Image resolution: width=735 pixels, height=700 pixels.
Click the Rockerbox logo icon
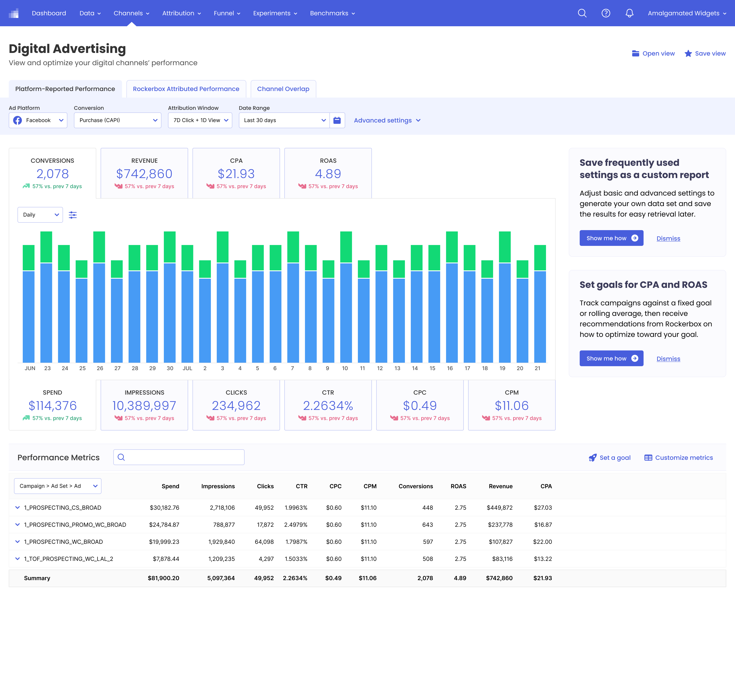pyautogui.click(x=14, y=13)
